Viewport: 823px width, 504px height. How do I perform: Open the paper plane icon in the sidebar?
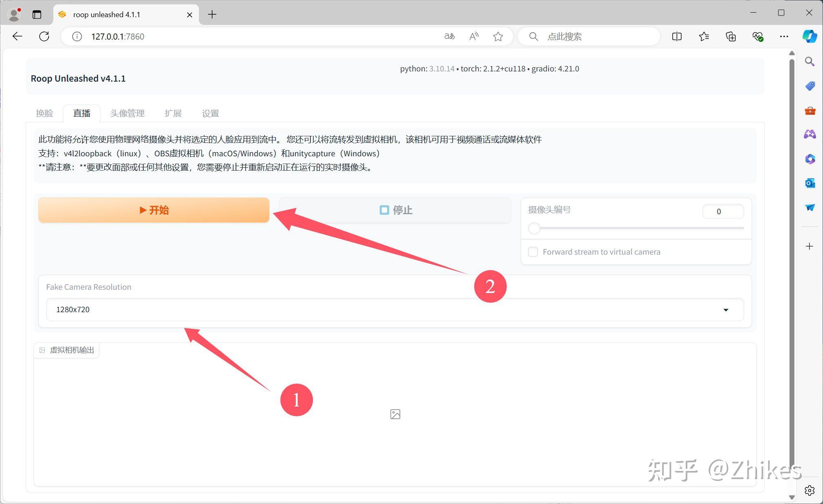810,207
